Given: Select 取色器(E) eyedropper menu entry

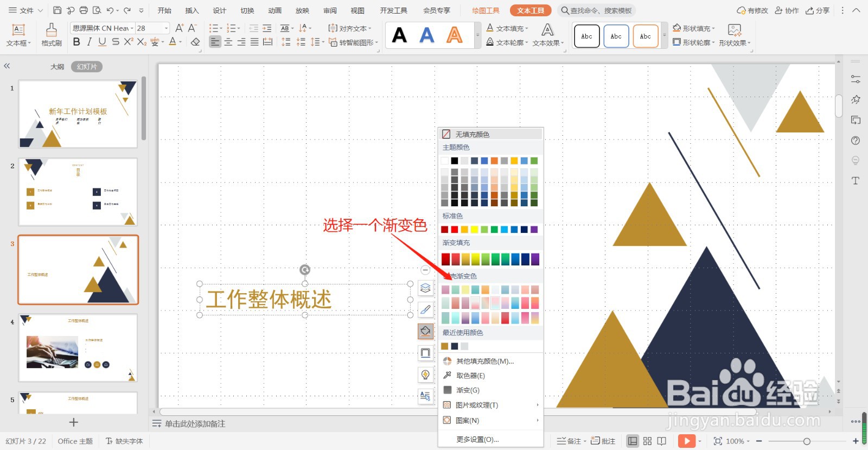Looking at the screenshot, I should click(490, 376).
